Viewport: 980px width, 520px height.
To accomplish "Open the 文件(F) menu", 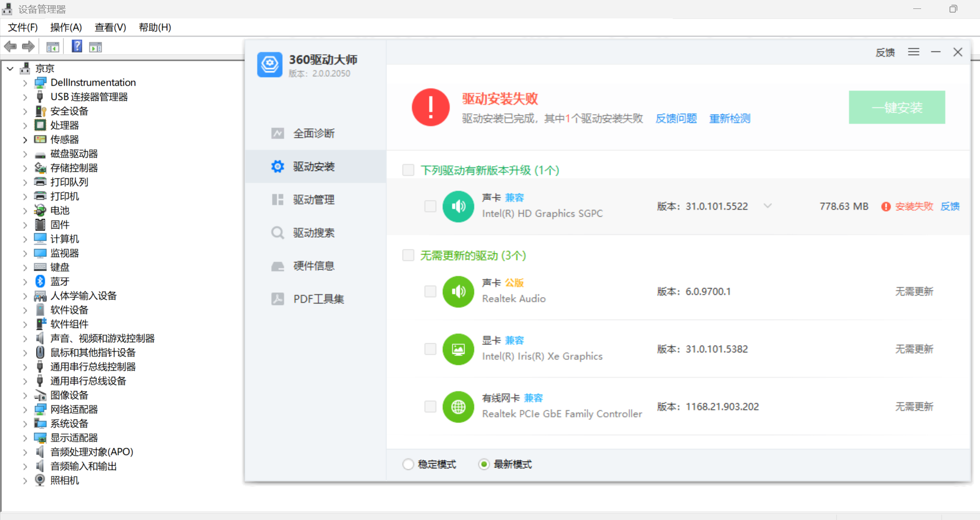I will pos(23,27).
